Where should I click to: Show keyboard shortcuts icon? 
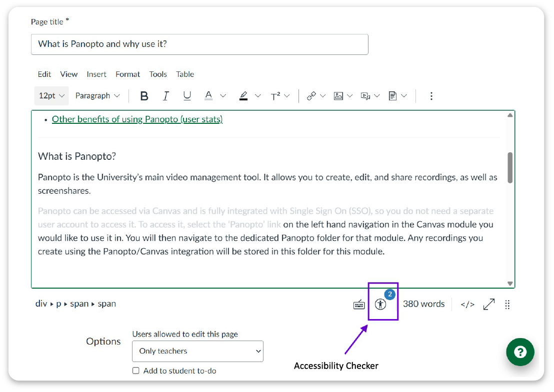point(359,305)
